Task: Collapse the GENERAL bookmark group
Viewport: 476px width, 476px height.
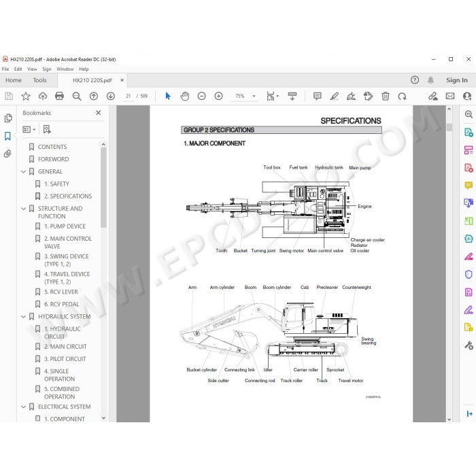Action: pos(23,172)
